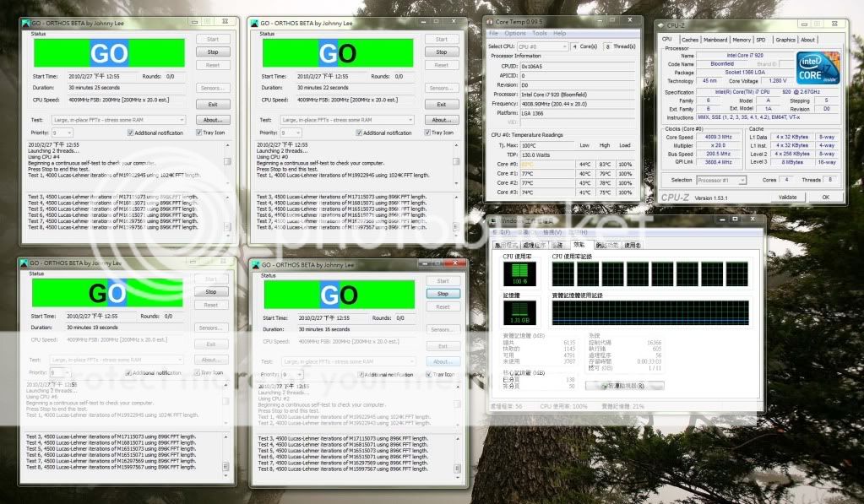Click GO status banner in 16-seconds duration ORTHOS
864x504 pixels.
(x=340, y=295)
